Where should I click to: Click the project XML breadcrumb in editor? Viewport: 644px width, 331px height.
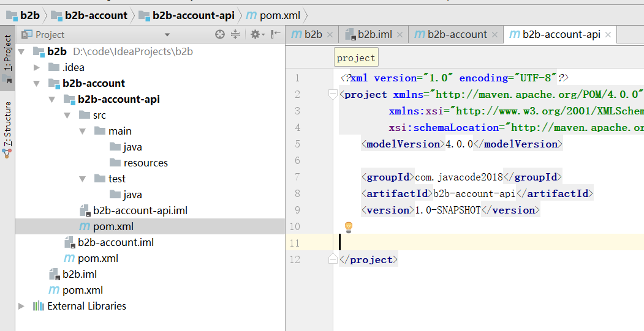[356, 58]
